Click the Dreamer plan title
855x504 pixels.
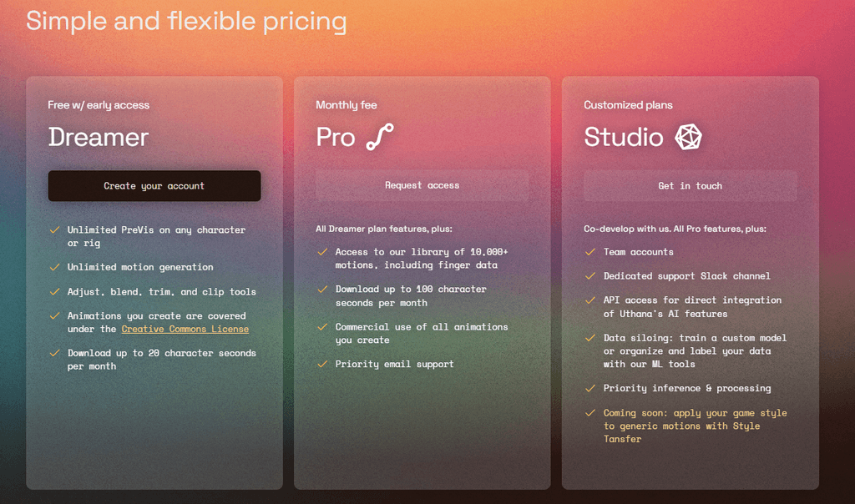point(99,137)
